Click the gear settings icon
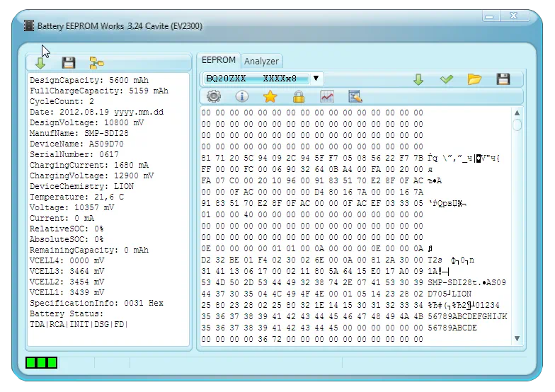The height and width of the screenshot is (392, 555). point(213,97)
